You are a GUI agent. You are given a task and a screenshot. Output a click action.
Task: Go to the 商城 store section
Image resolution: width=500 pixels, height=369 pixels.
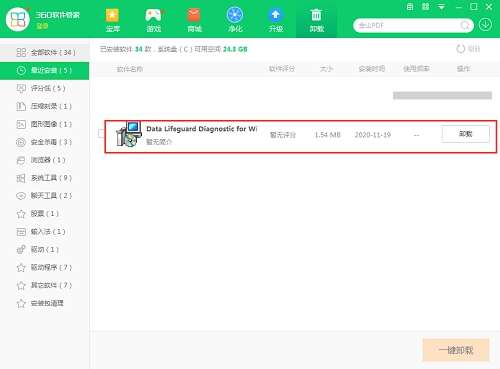click(194, 20)
